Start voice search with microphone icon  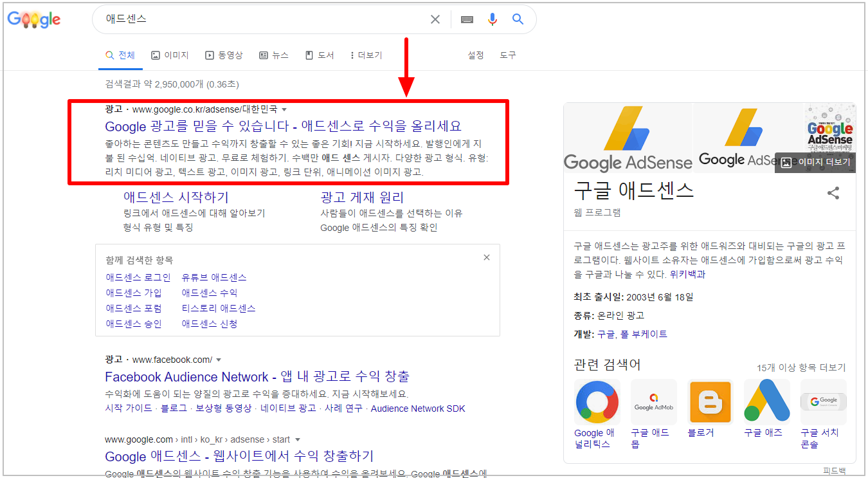click(x=493, y=19)
